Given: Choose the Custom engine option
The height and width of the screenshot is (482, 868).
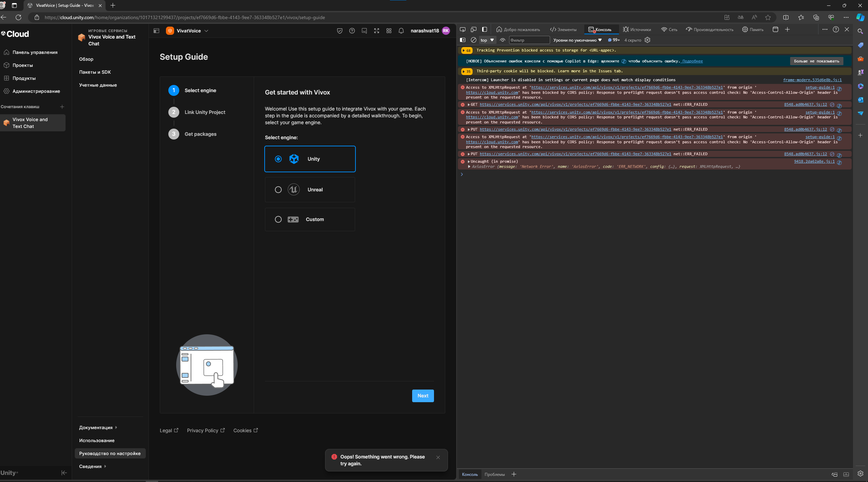Looking at the screenshot, I should pos(278,219).
